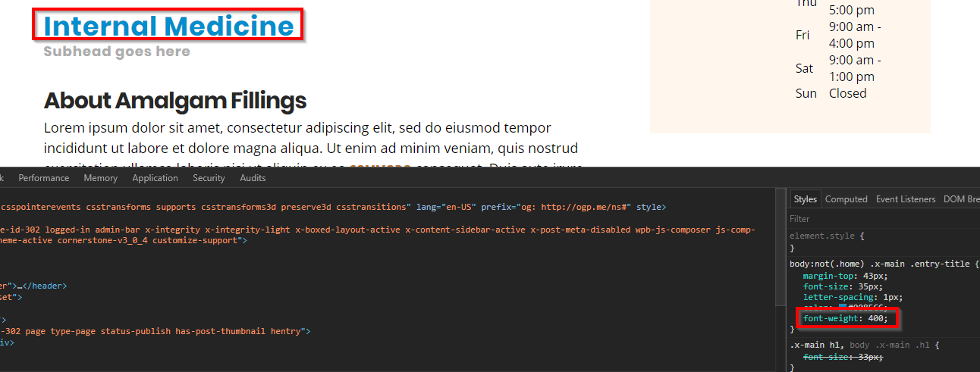This screenshot has height=372, width=980.
Task: Switch to the Computed styles tab
Action: coord(846,199)
